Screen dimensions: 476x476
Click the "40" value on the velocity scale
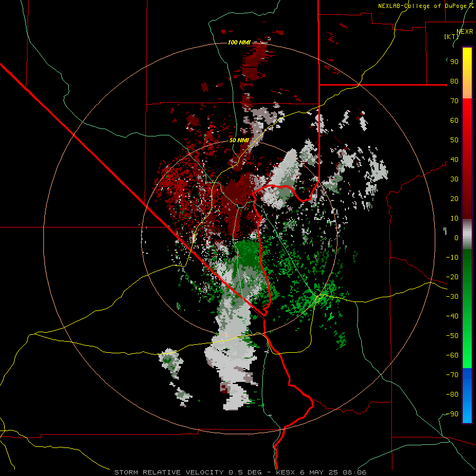tap(454, 160)
